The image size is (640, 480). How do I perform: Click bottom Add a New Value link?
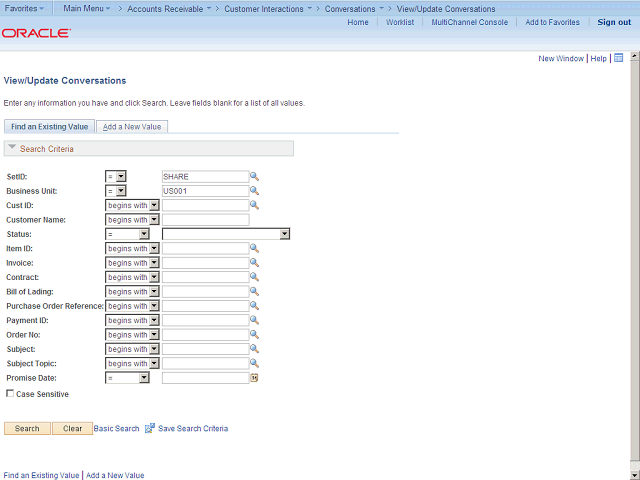coord(115,475)
